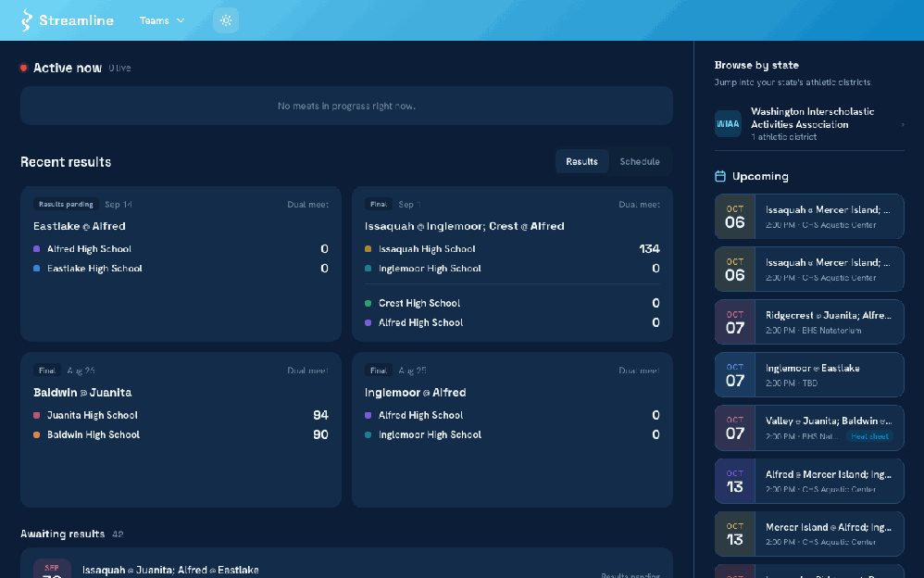924x578 pixels.
Task: Click the Awaiting results heading
Action: click(62, 534)
